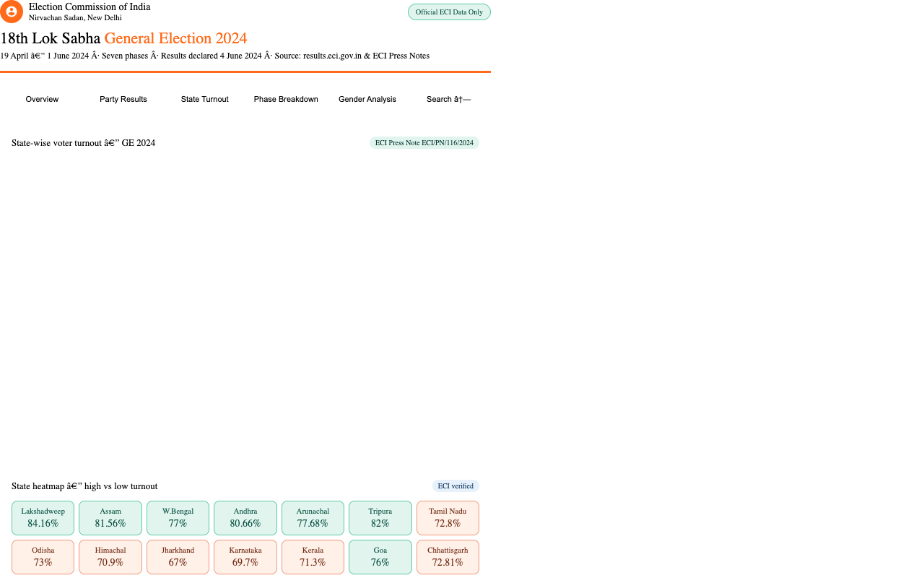Click the Tamil Nadu 72.8% tile
The image size is (924, 578).
point(448,518)
